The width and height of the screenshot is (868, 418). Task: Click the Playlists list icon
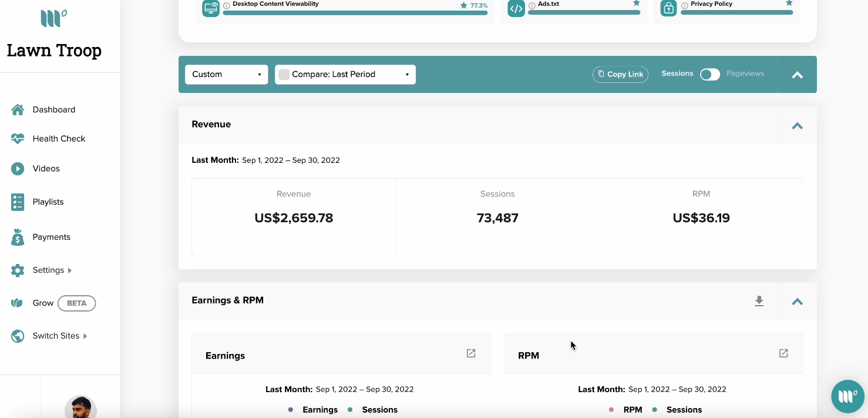[x=18, y=202]
